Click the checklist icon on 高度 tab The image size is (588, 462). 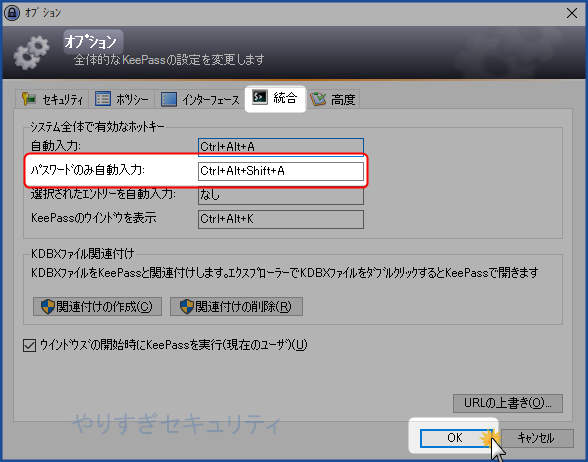point(318,99)
